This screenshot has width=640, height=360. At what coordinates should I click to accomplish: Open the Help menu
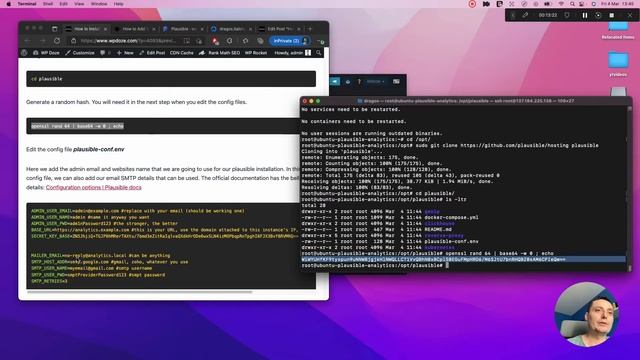pos(118,4)
